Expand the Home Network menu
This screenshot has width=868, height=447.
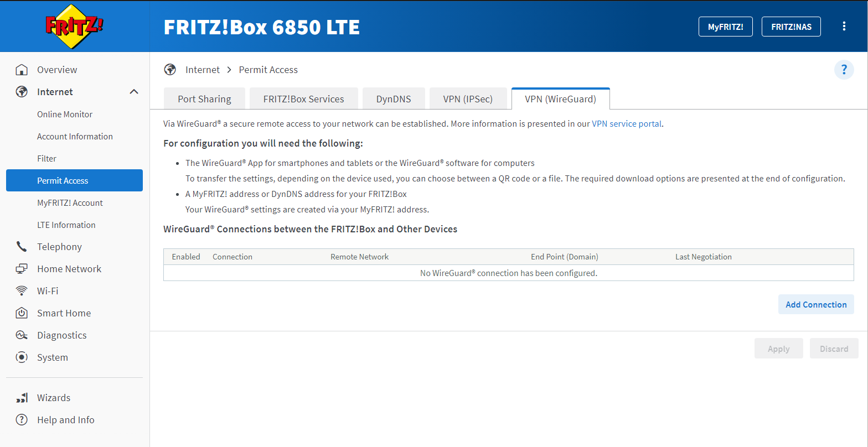(69, 269)
